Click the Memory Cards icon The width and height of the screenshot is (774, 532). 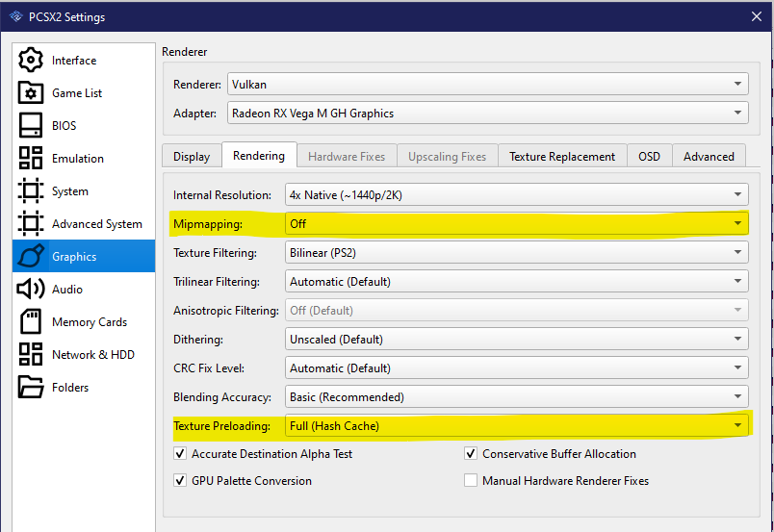pyautogui.click(x=31, y=321)
